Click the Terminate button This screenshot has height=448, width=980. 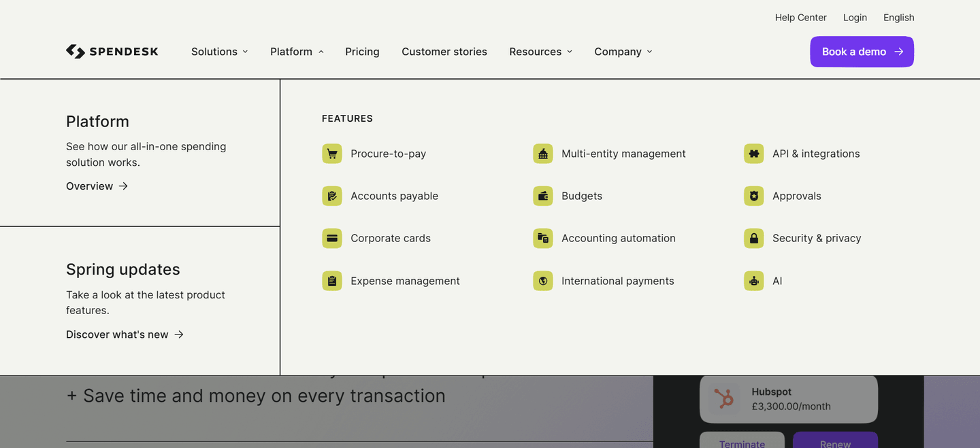[x=742, y=441]
